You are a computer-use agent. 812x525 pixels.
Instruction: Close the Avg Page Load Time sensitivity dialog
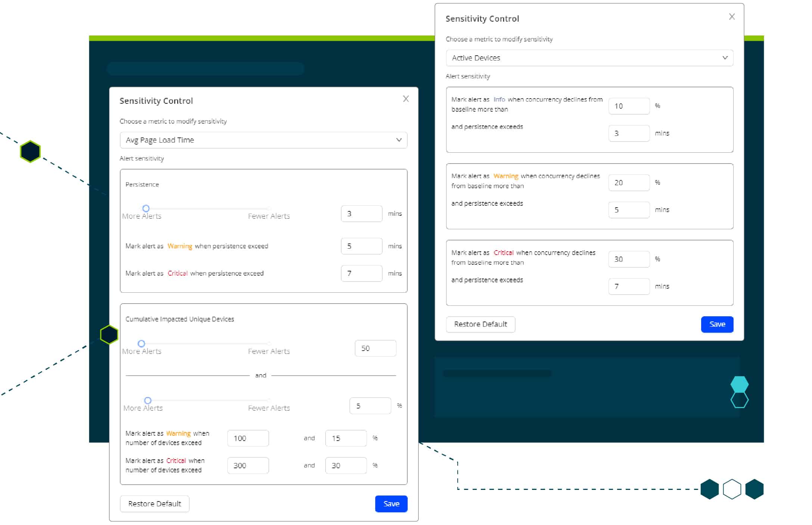tap(406, 99)
